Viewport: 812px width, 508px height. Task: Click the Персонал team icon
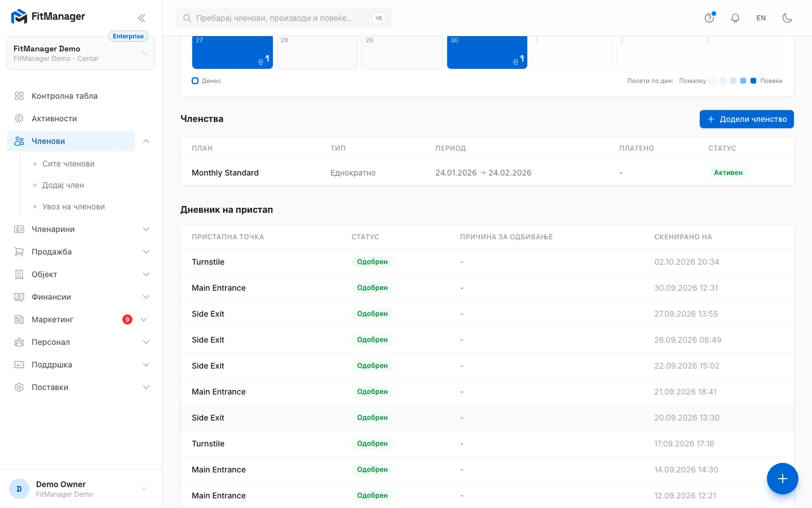(x=19, y=342)
